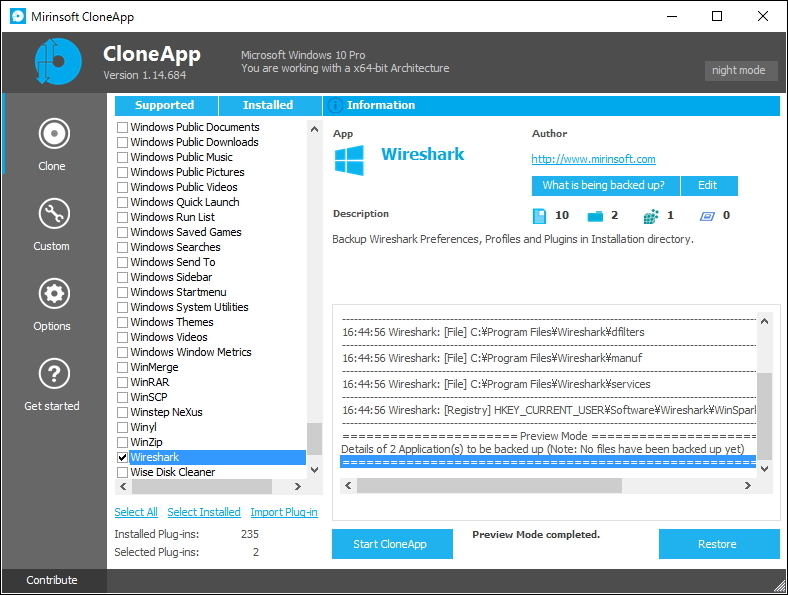The width and height of the screenshot is (788, 595).
Task: Click the CloneApp logo in the header
Action: click(58, 61)
